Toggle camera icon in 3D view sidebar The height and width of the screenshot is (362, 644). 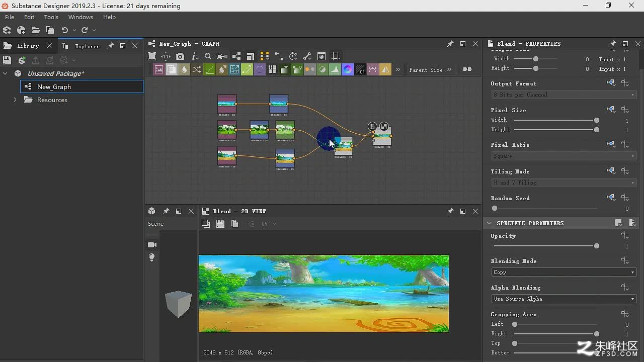(152, 245)
